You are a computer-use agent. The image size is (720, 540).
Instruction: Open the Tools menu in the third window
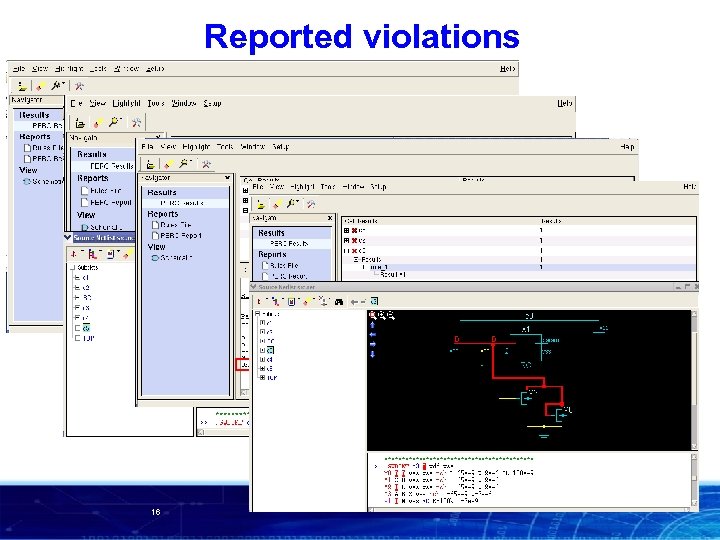(225, 147)
